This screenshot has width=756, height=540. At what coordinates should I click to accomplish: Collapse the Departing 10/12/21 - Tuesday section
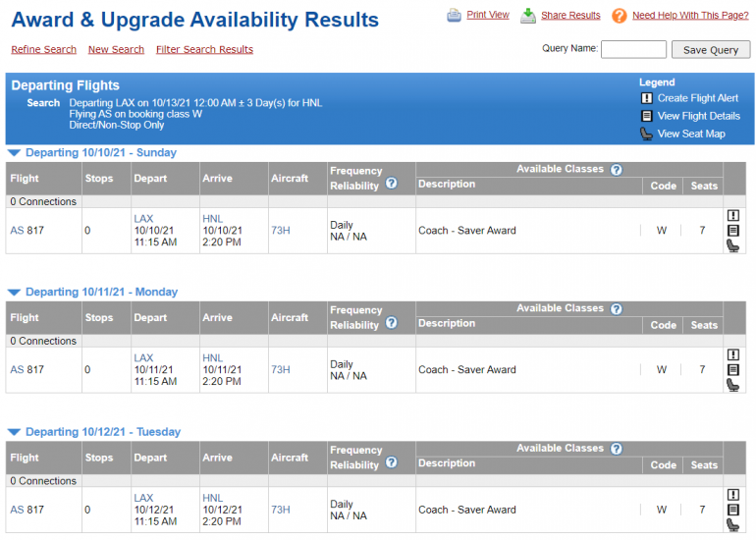pos(14,432)
